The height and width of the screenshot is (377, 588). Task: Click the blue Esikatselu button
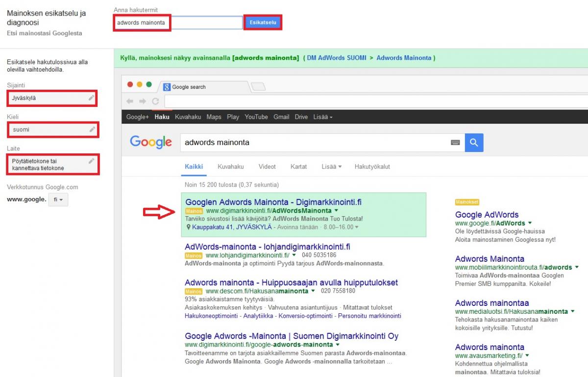pos(263,23)
